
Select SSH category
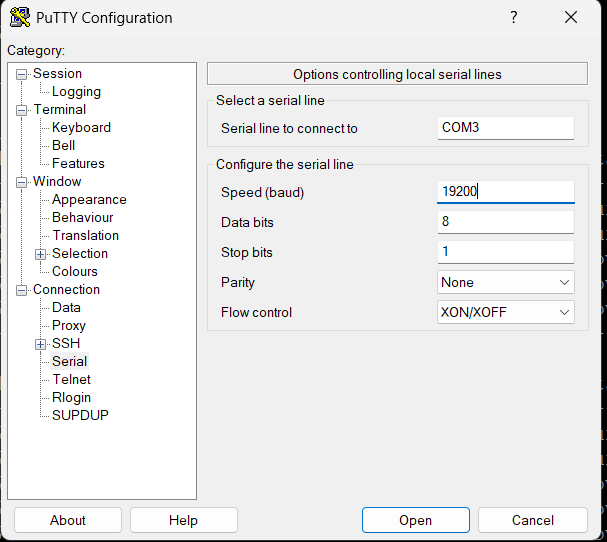click(66, 343)
